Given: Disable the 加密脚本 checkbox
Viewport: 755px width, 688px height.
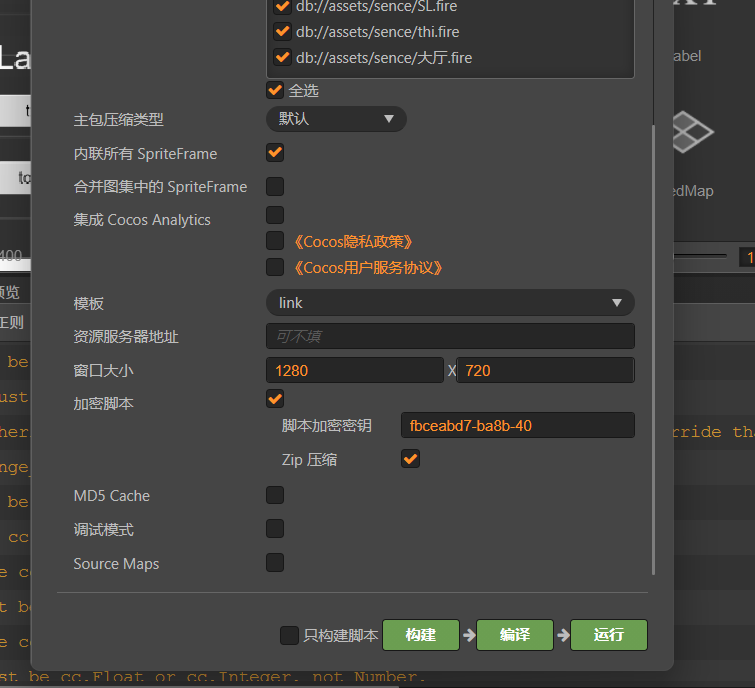Looking at the screenshot, I should [275, 399].
